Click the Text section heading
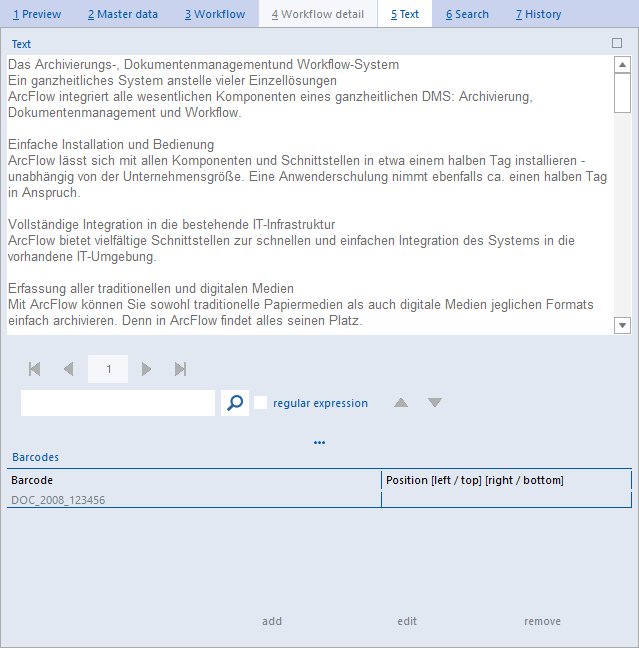 coord(21,44)
